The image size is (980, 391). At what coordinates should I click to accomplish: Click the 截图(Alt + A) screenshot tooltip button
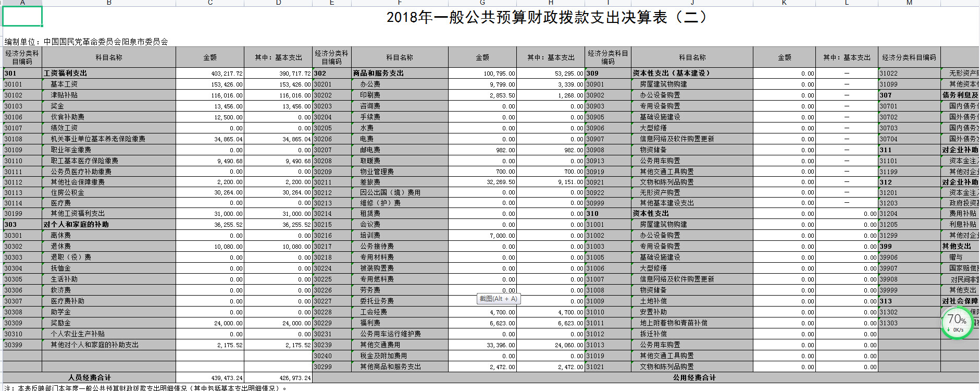(x=499, y=299)
